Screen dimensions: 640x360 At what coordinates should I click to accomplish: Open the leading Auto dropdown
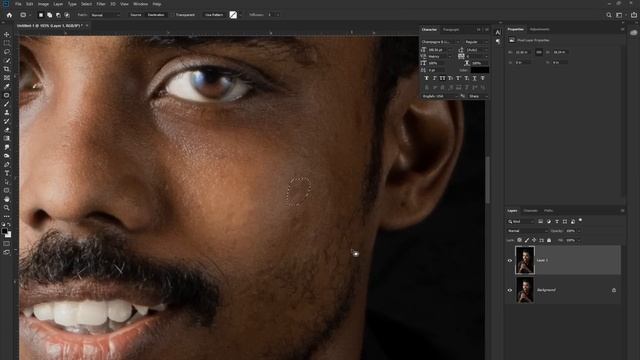(476, 50)
